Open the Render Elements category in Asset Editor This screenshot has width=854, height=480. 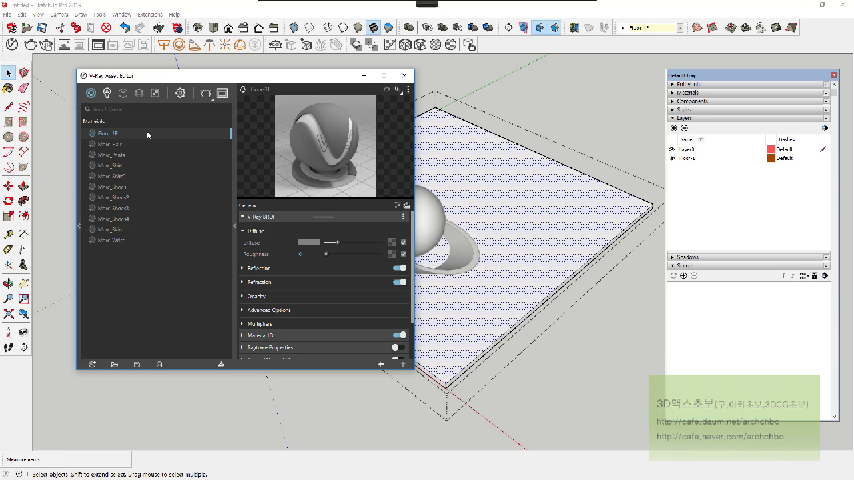coord(139,93)
